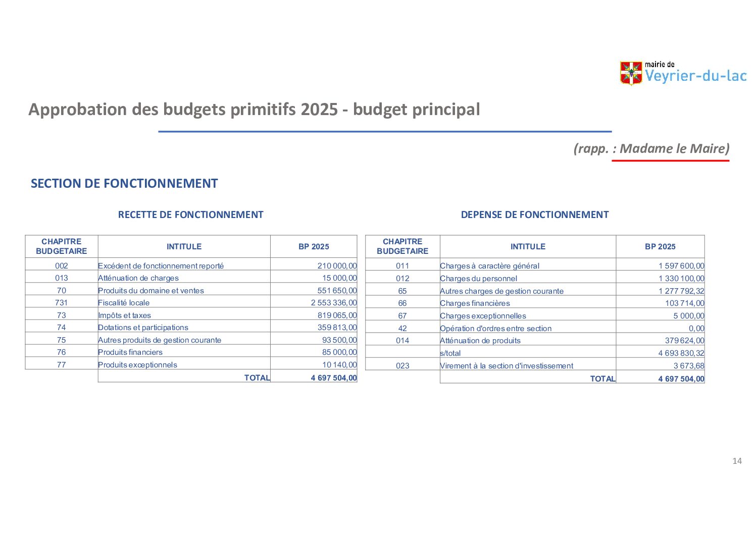This screenshot has height=534, width=756.
Task: Select the amount '3 673,68'
Action: point(689,366)
